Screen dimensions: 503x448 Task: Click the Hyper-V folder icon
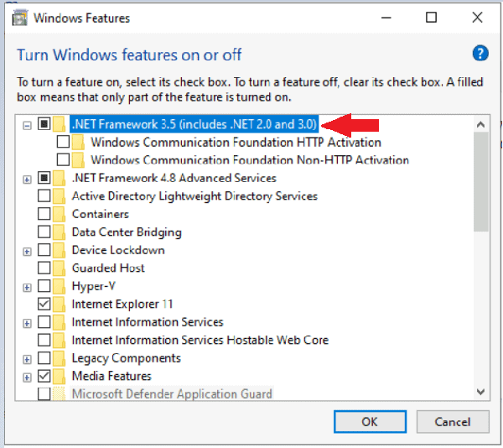point(59,286)
